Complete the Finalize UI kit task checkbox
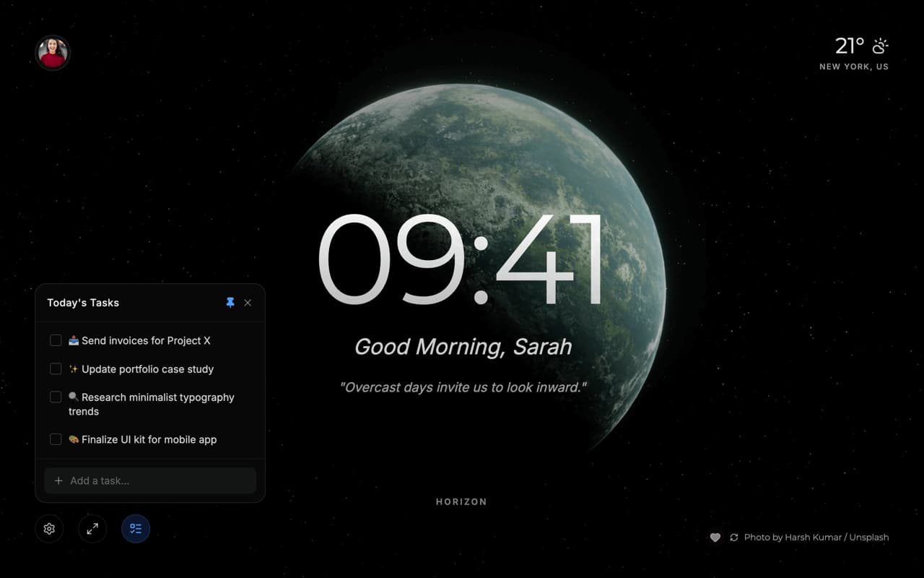 pos(56,439)
